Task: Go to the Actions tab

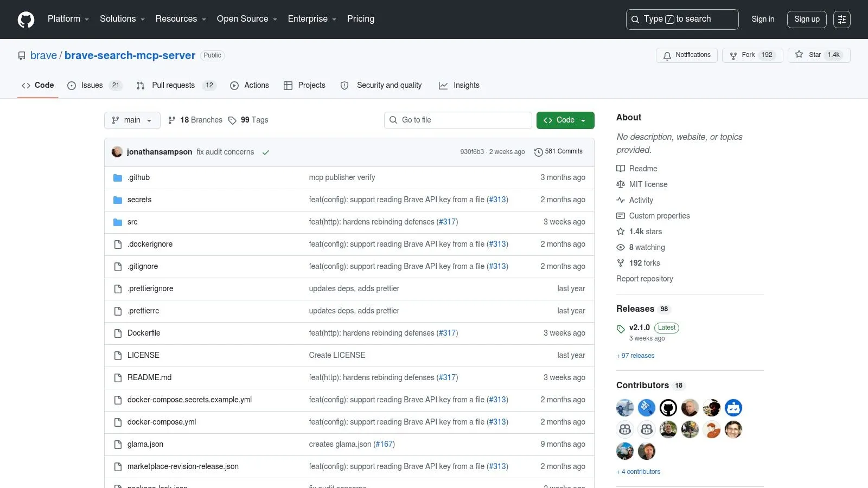Action: [x=250, y=85]
